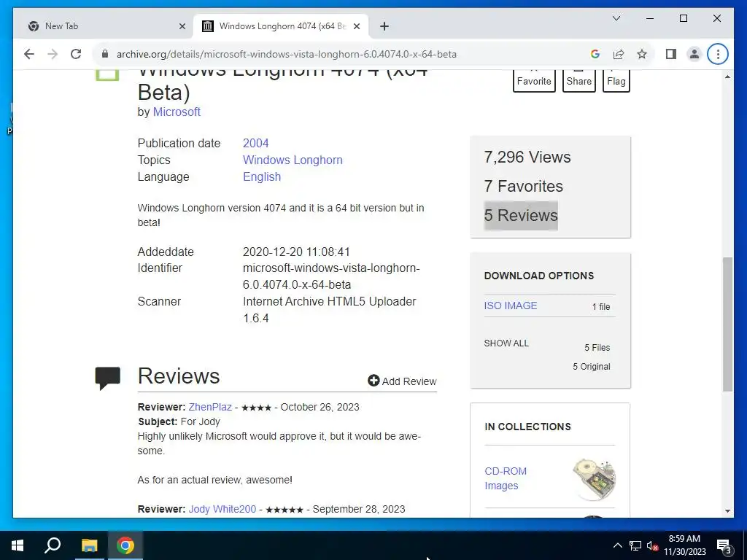Click the Share button on the page
The height and width of the screenshot is (560, 747).
(578, 80)
